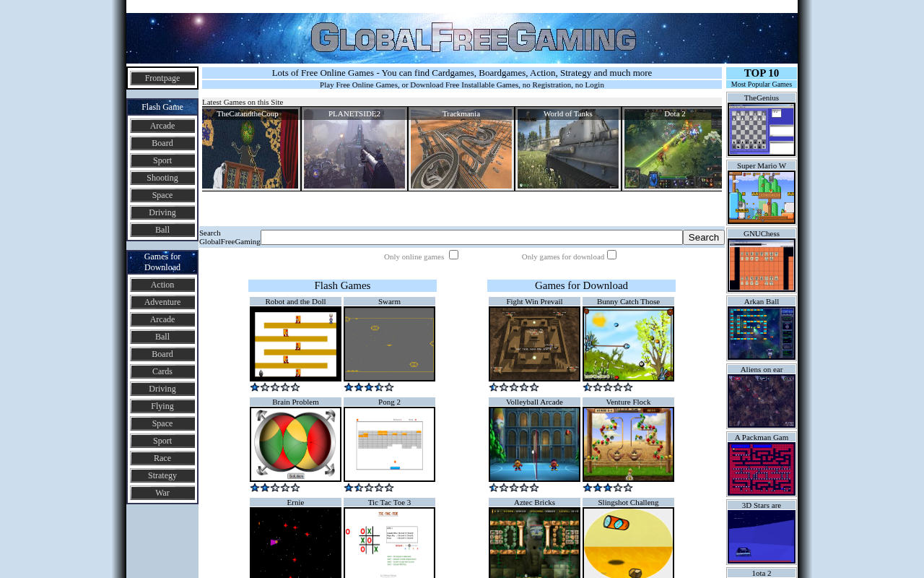Click the Venture Flock title link
Screen dimensions: 924x578
pos(628,402)
